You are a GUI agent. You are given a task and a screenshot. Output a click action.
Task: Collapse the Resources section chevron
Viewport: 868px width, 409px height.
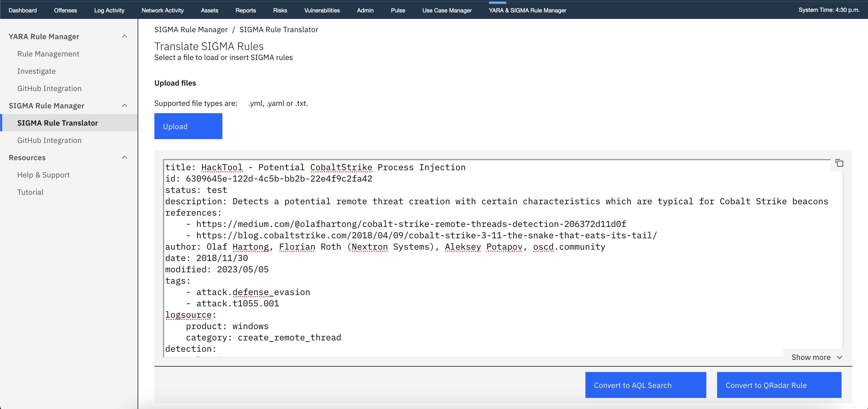pos(125,157)
